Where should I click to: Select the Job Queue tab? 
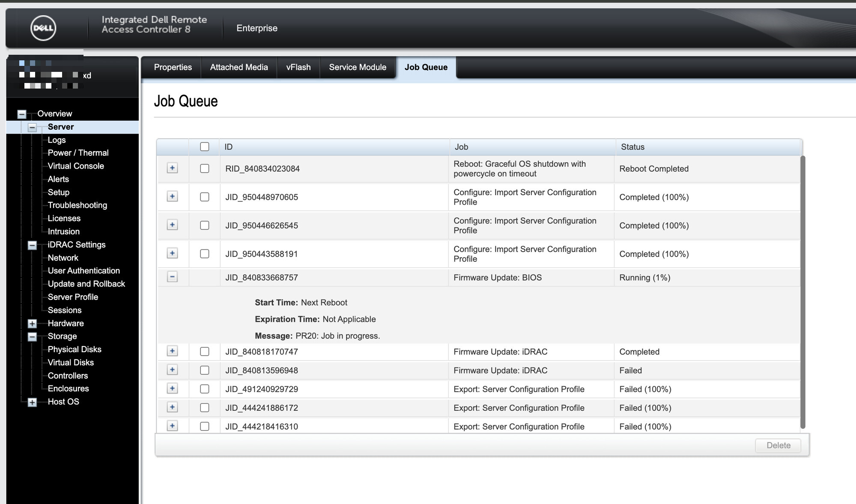pyautogui.click(x=426, y=67)
